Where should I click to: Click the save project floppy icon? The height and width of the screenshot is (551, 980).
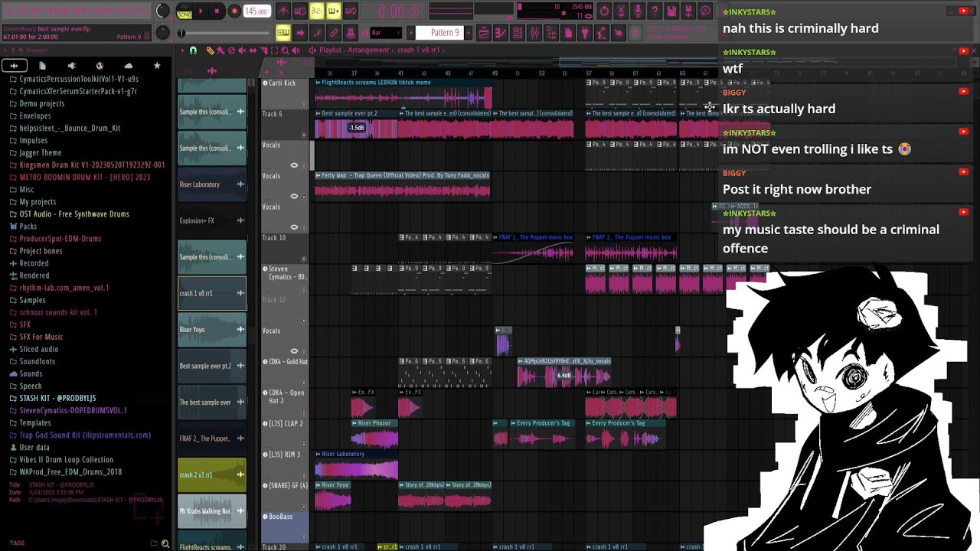coord(671,11)
